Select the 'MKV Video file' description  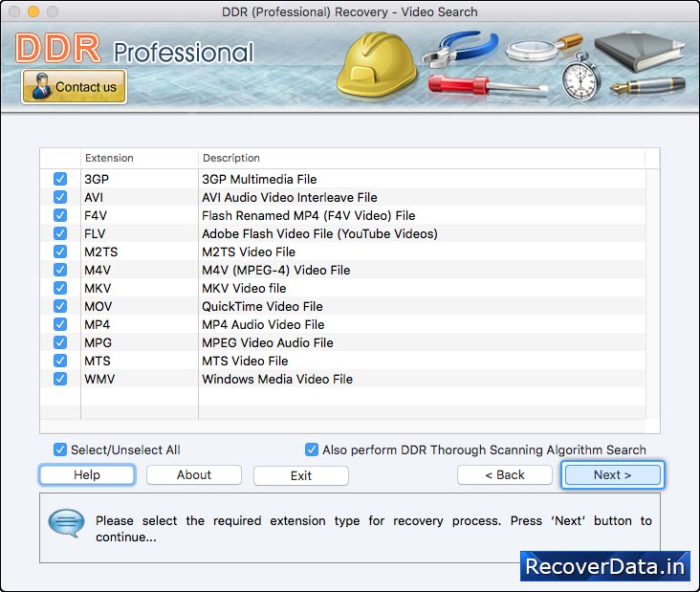click(244, 288)
